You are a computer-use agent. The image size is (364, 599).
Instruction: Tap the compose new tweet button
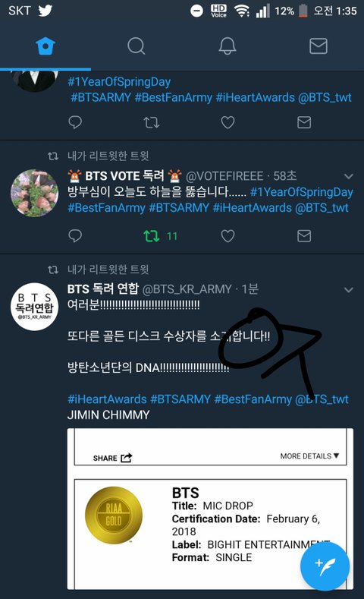tap(325, 566)
